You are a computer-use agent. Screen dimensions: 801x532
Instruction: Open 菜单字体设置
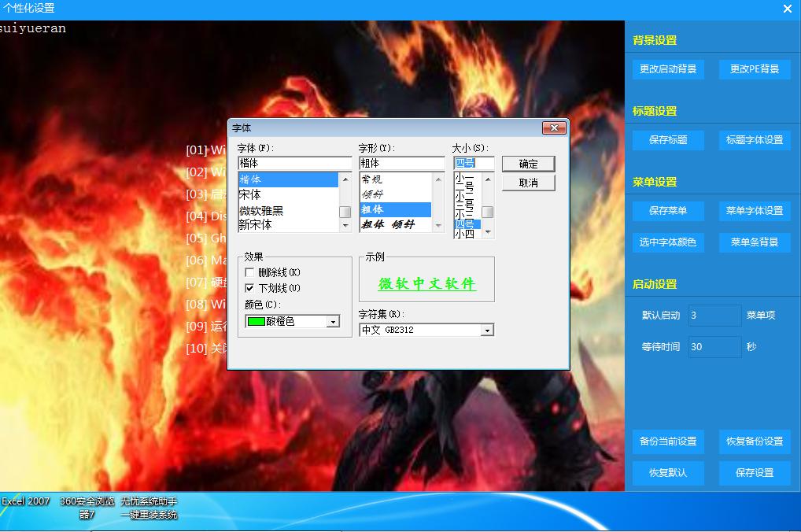(755, 211)
